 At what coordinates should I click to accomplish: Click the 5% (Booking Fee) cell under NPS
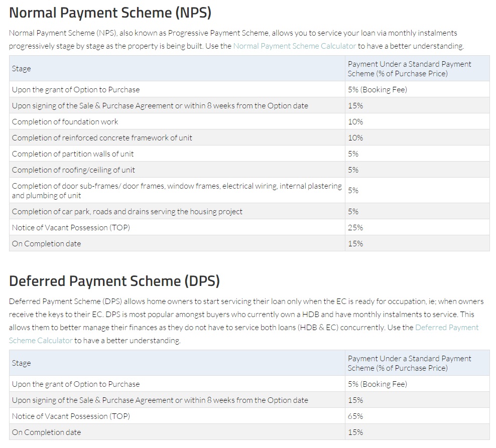[x=377, y=89]
